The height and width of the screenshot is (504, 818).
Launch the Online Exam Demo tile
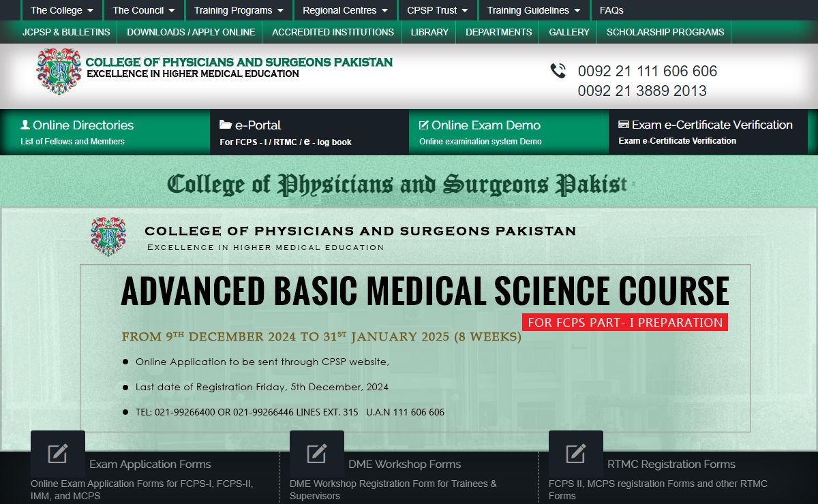[509, 132]
